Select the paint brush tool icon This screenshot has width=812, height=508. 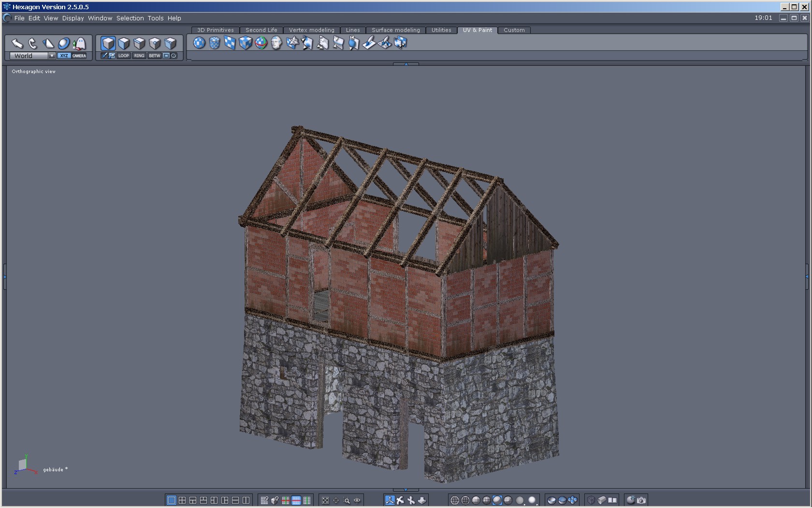click(x=369, y=43)
